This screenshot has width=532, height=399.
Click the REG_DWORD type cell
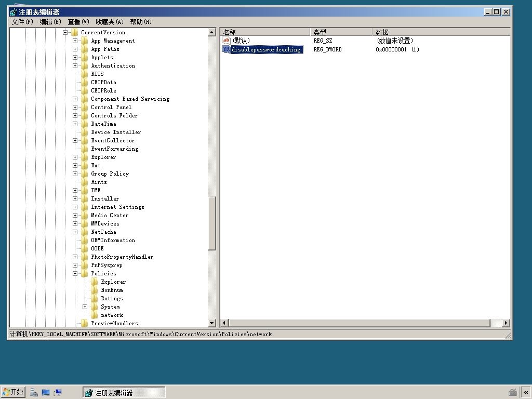coord(327,49)
